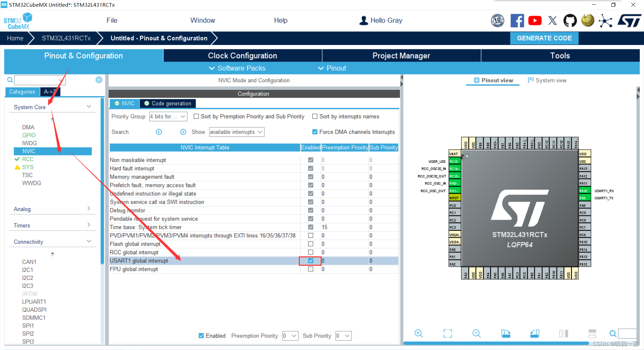644x350 pixels.
Task: Zoom in on the pinout view
Action: (x=419, y=333)
